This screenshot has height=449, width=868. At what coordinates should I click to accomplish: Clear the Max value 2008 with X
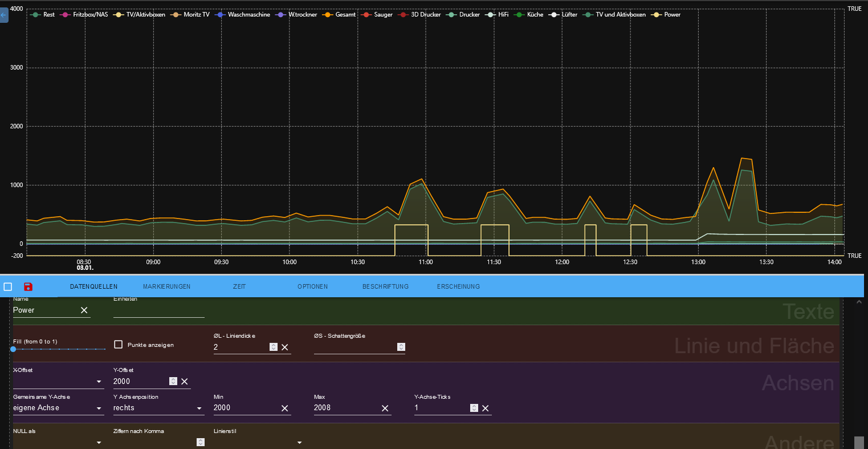point(385,408)
